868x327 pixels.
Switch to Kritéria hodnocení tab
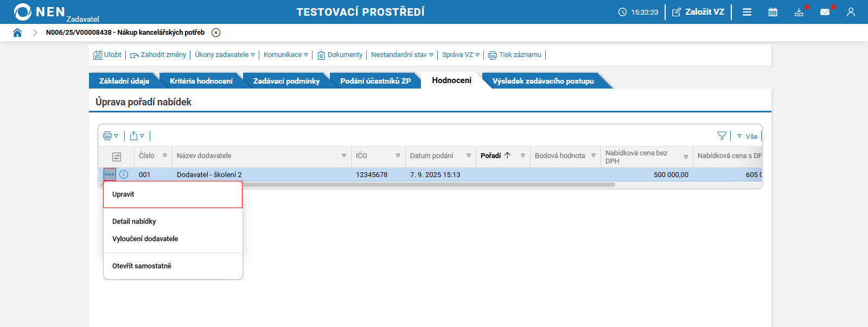[x=201, y=81]
